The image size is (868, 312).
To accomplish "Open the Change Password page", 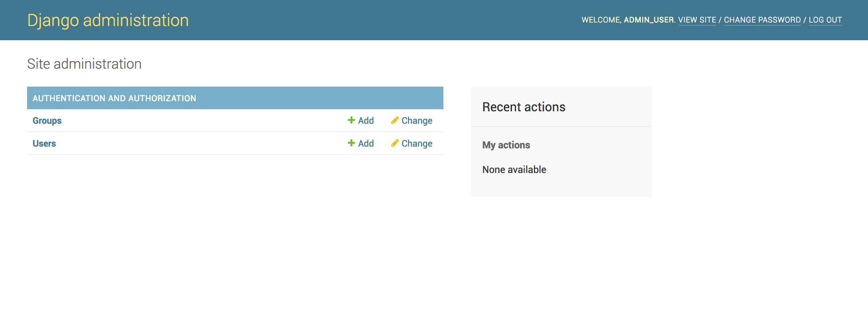I will pyautogui.click(x=762, y=20).
